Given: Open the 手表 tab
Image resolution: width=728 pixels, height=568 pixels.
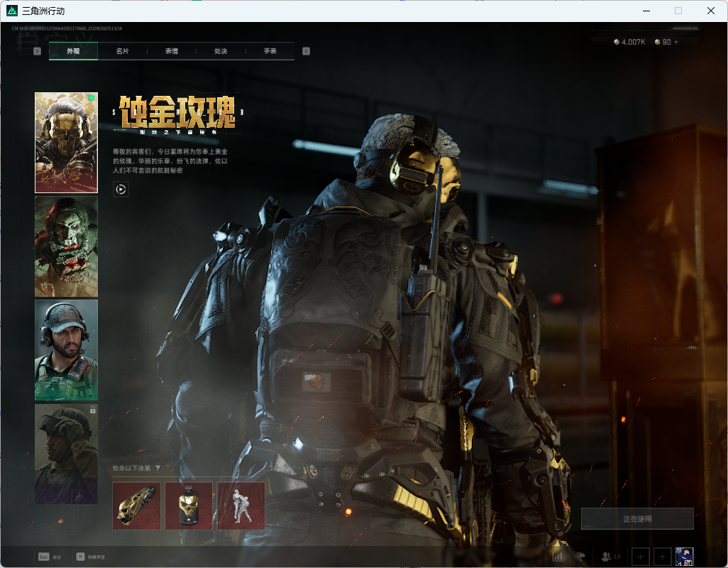Looking at the screenshot, I should (270, 51).
